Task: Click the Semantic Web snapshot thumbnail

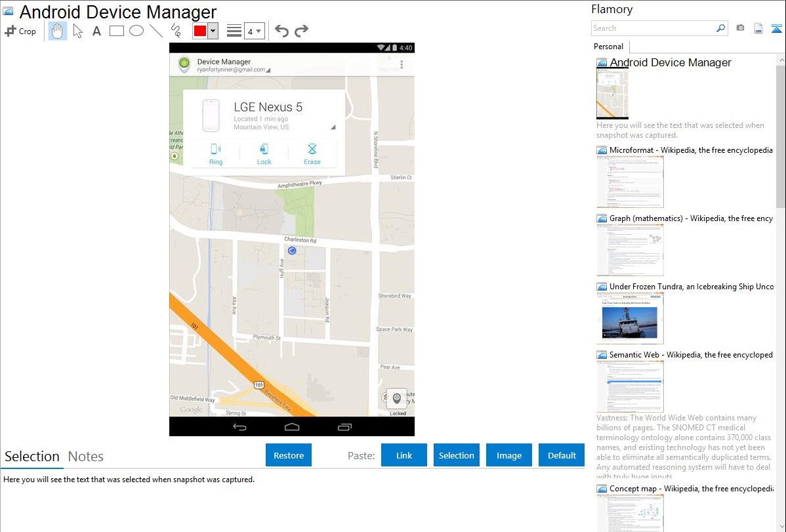Action: point(630,386)
